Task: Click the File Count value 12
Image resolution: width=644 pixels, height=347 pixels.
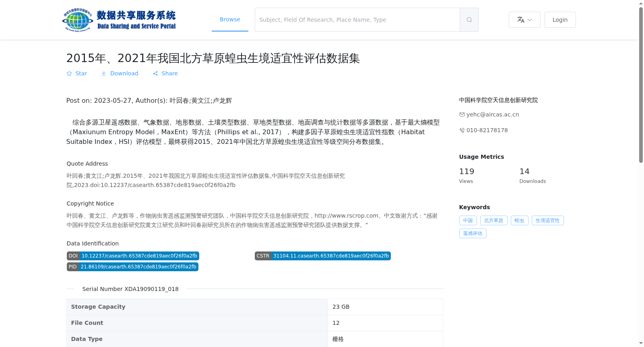Action: (x=336, y=323)
